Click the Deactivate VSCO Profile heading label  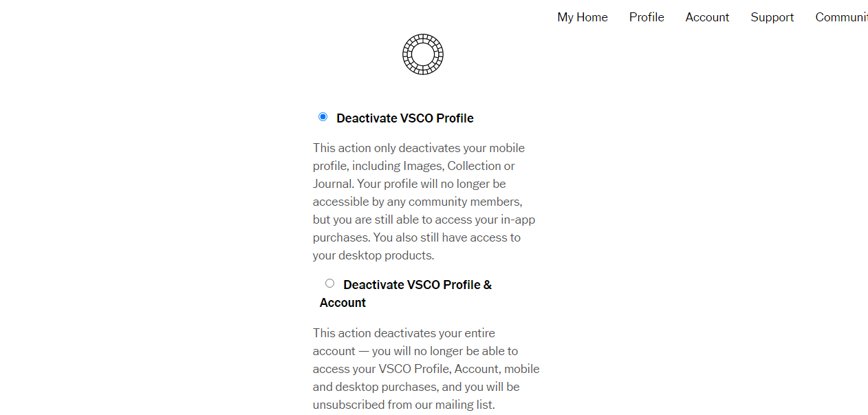click(404, 118)
